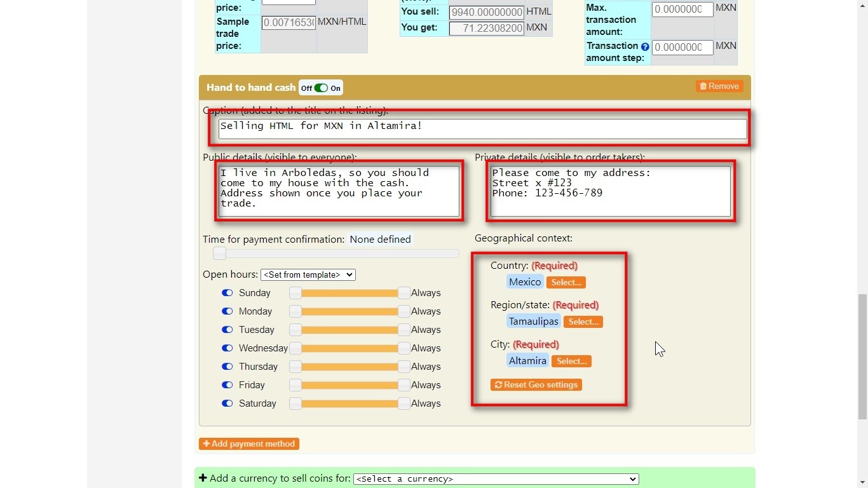The height and width of the screenshot is (488, 868).
Task: Click into the Caption text field
Action: point(482,129)
